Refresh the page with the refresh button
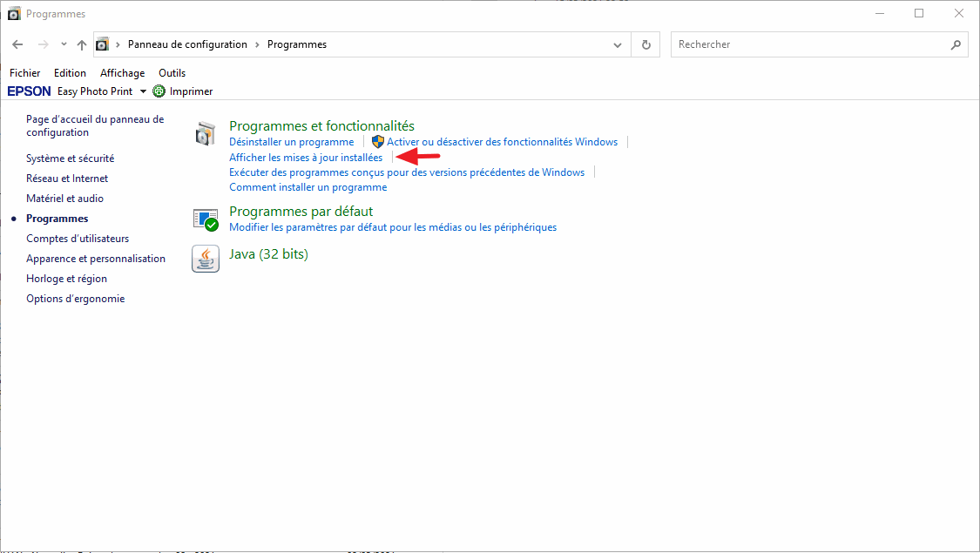 coord(646,45)
